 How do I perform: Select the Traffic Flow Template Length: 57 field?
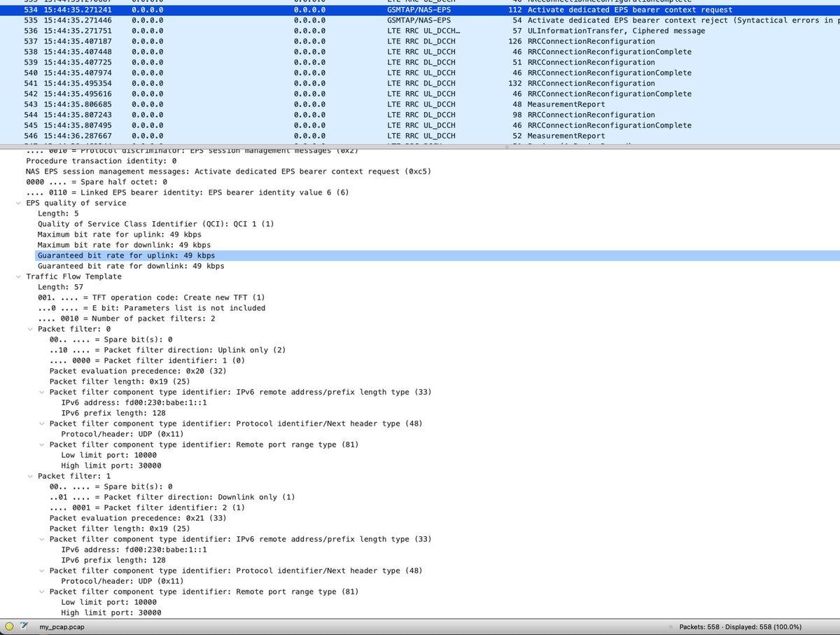tap(60, 287)
